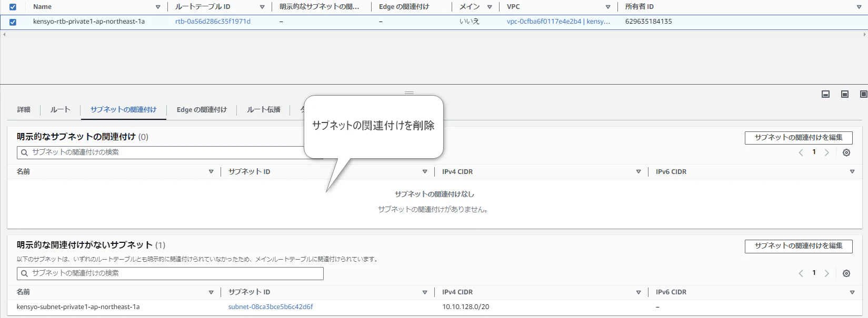Switch to the 詳細 tab
868x318 pixels.
pyautogui.click(x=24, y=109)
